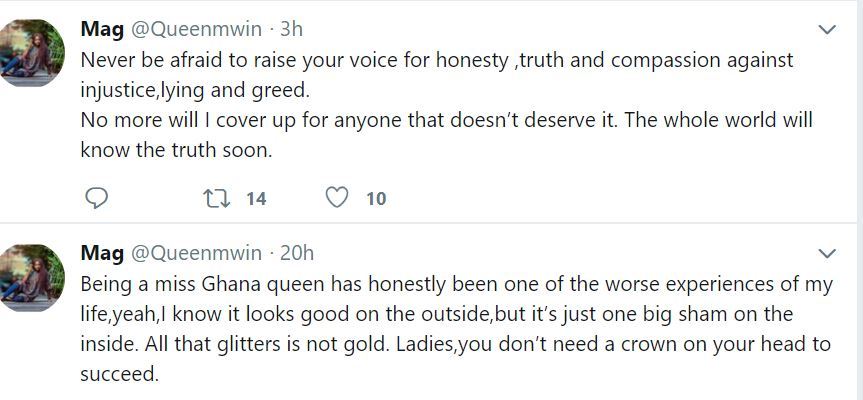Click the name Mag on the 3h tweet
The image size is (863, 400).
(x=102, y=30)
